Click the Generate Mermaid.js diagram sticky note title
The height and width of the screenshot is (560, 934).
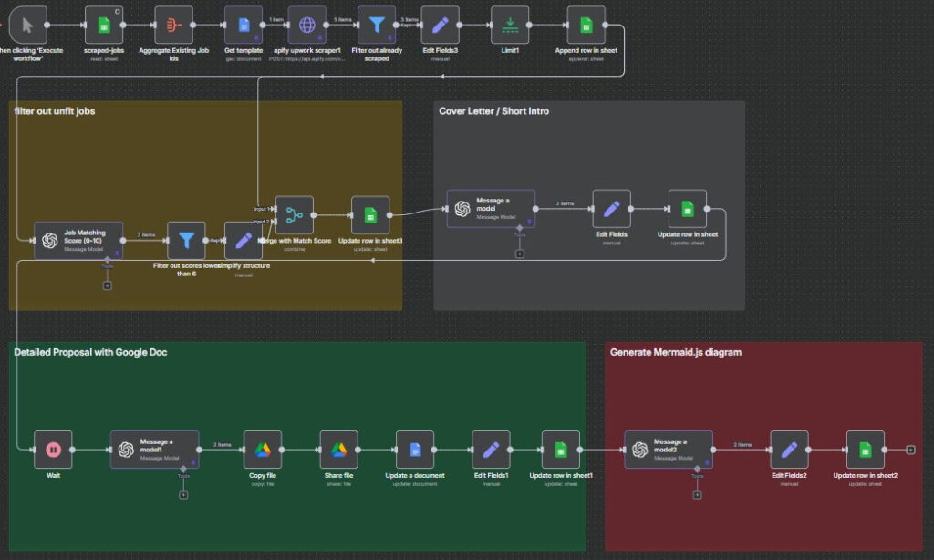pyautogui.click(x=675, y=352)
